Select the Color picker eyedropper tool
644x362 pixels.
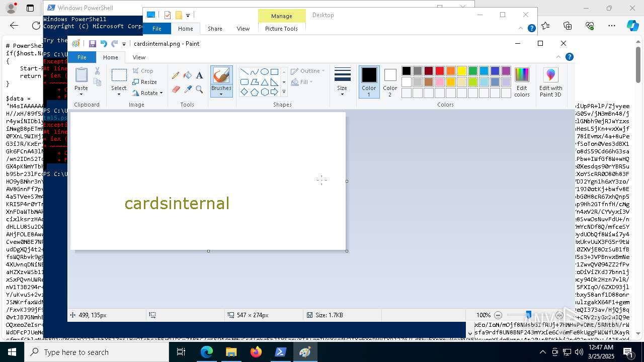[188, 89]
